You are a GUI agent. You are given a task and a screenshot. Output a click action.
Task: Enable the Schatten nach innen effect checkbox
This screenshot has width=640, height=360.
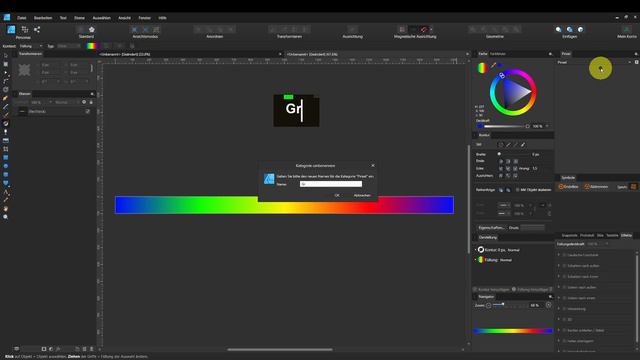564,276
